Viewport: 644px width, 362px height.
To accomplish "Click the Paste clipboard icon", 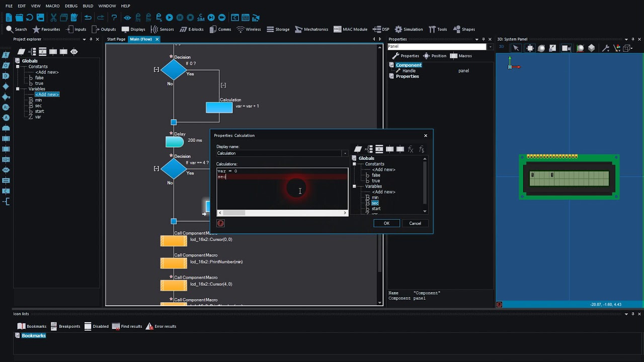I will point(74,18).
